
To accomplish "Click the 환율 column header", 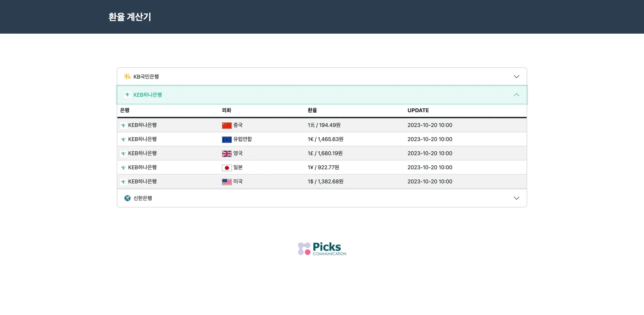I will (x=312, y=110).
